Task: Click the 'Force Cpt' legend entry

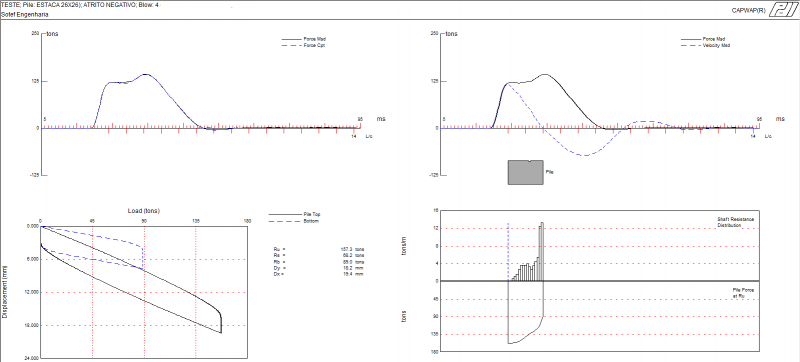Action: tap(303, 45)
